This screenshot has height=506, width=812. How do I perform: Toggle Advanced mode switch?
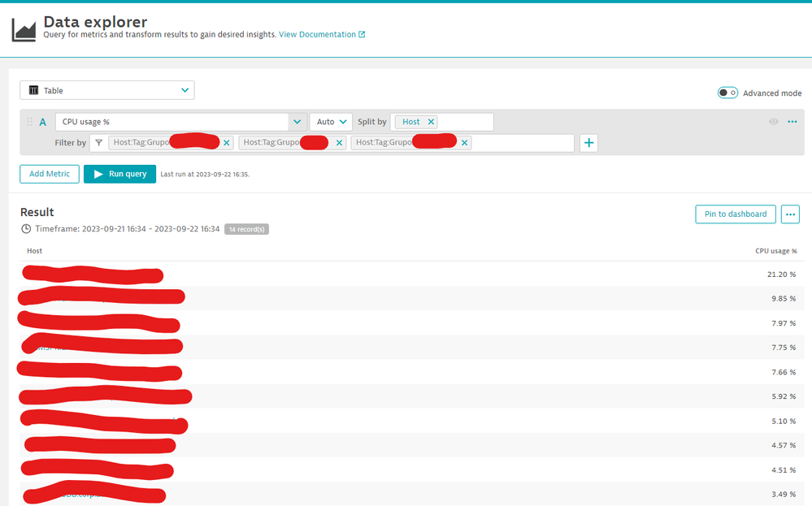[x=727, y=93]
